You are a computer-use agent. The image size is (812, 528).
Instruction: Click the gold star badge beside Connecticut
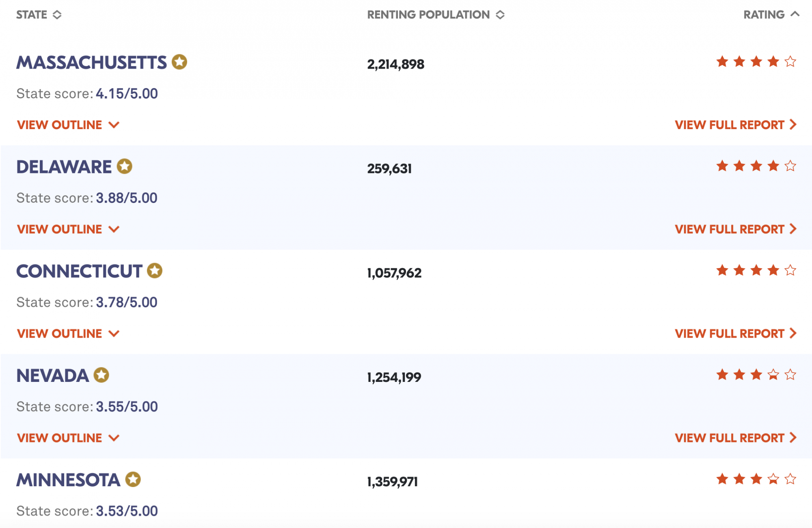(x=155, y=271)
